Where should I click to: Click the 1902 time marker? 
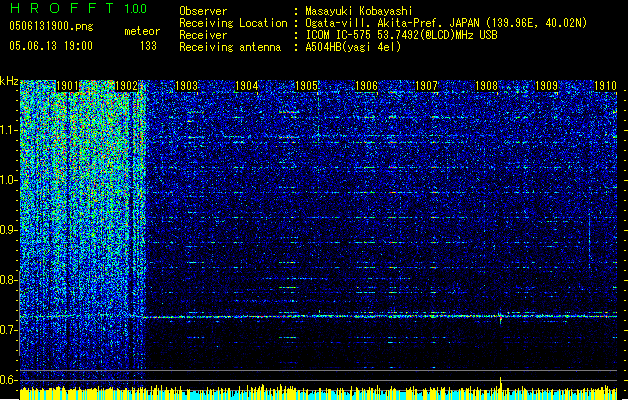pyautogui.click(x=126, y=86)
